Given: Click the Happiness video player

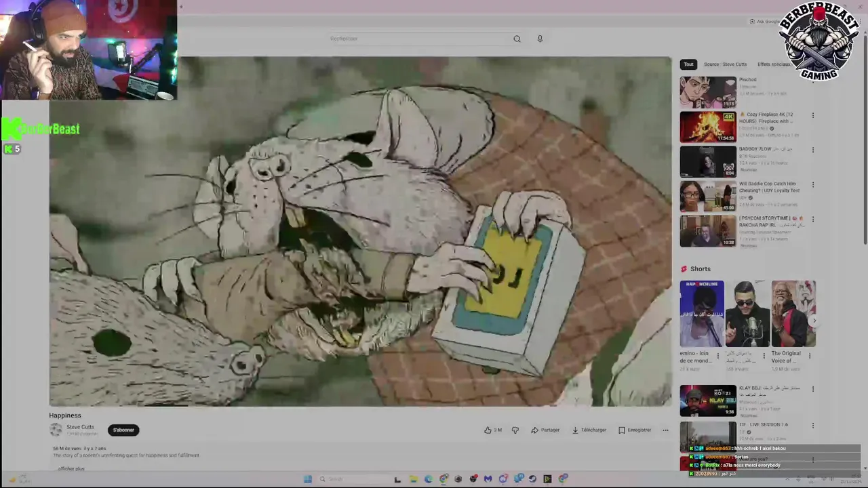Looking at the screenshot, I should pyautogui.click(x=360, y=230).
